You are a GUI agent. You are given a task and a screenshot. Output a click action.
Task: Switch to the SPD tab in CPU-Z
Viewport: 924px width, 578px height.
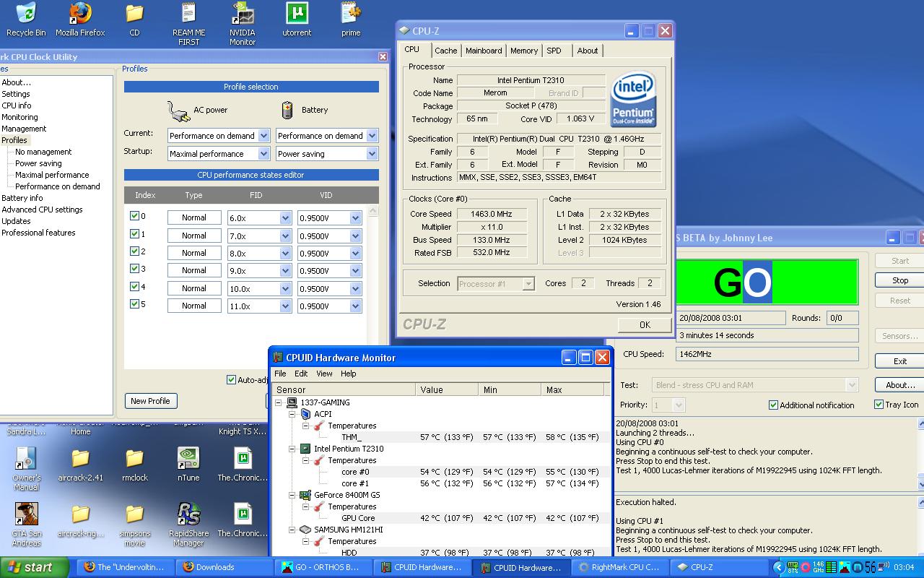554,51
